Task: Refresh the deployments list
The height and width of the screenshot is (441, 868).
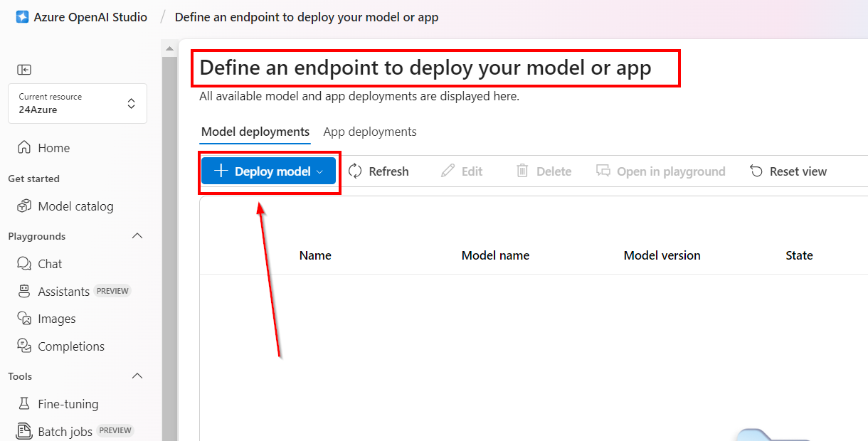Action: (x=379, y=171)
